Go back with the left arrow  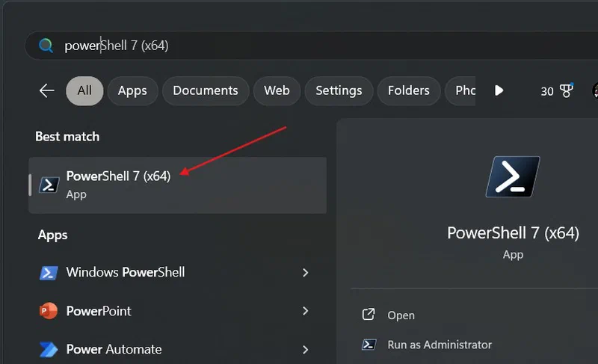(47, 90)
